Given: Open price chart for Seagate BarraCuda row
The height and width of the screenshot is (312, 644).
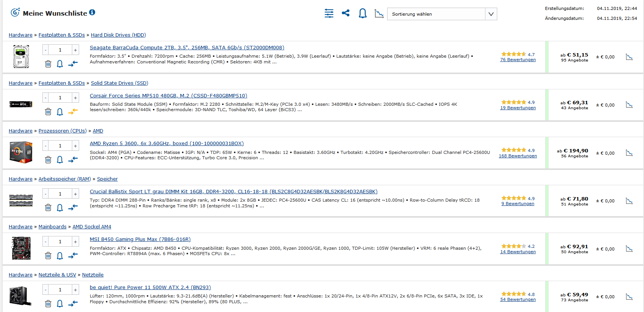Looking at the screenshot, I should pyautogui.click(x=629, y=57).
